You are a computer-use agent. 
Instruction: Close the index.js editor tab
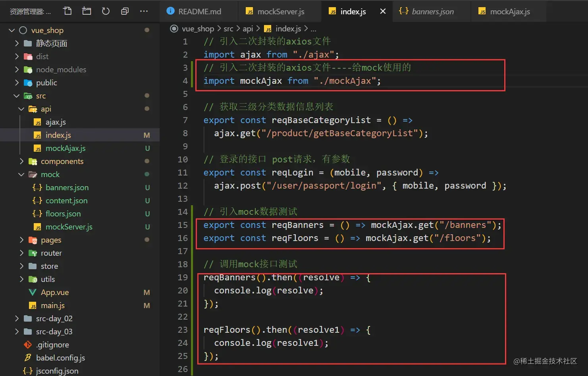pyautogui.click(x=383, y=11)
